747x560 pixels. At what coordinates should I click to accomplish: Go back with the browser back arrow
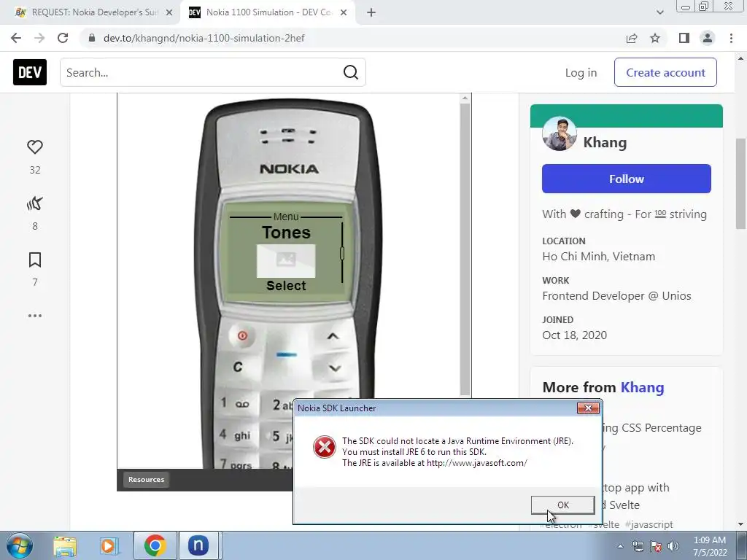(x=16, y=38)
